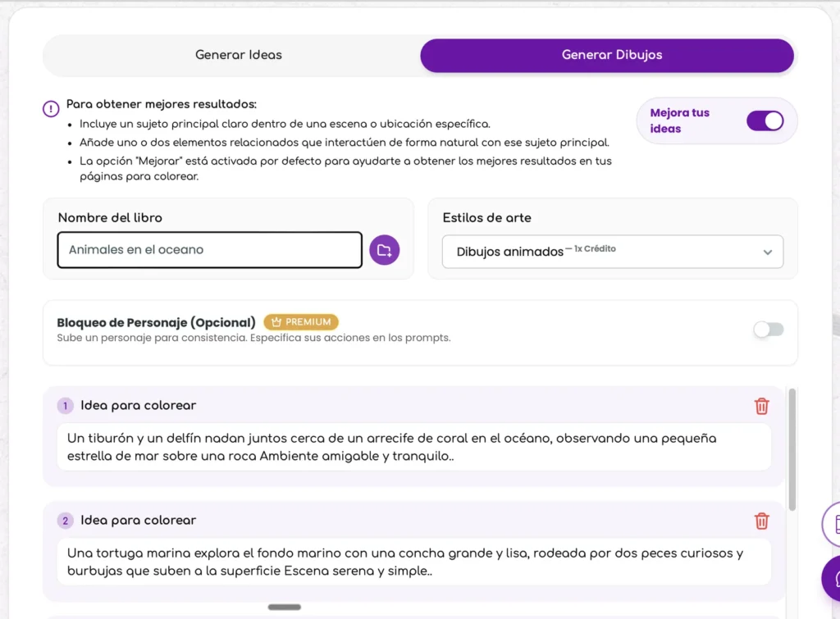Screen dimensions: 840x619
Task: Switch to the Generar Ideas tab
Action: pyautogui.click(x=238, y=55)
